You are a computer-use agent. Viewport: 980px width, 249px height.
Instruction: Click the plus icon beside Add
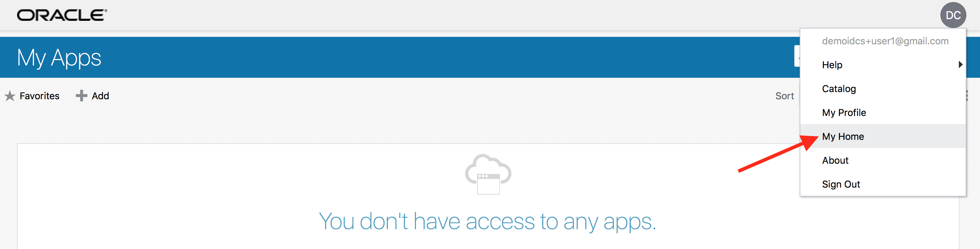pyautogui.click(x=81, y=96)
